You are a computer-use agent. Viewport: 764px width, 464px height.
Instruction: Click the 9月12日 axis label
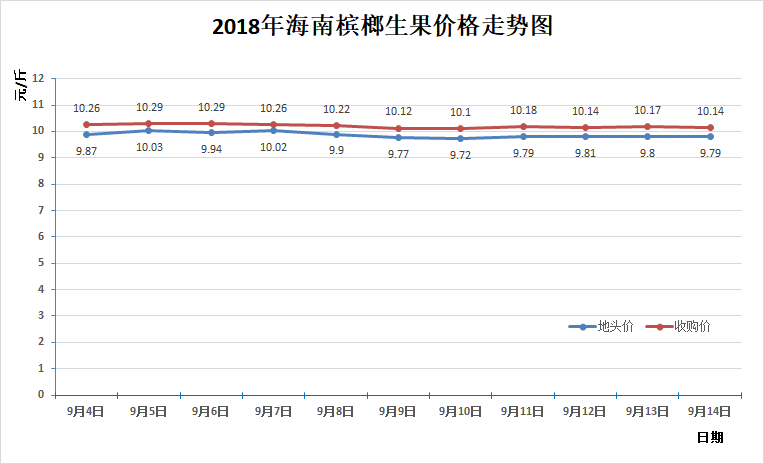pyautogui.click(x=585, y=411)
